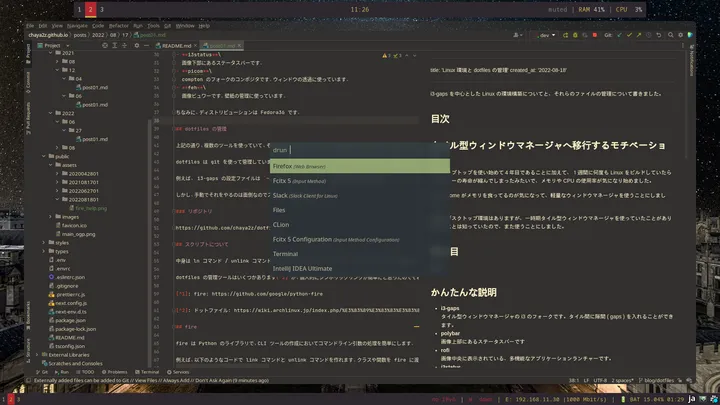The image size is (720, 405).
Task: Open the Terminal tool window tab
Action: (x=147, y=372)
